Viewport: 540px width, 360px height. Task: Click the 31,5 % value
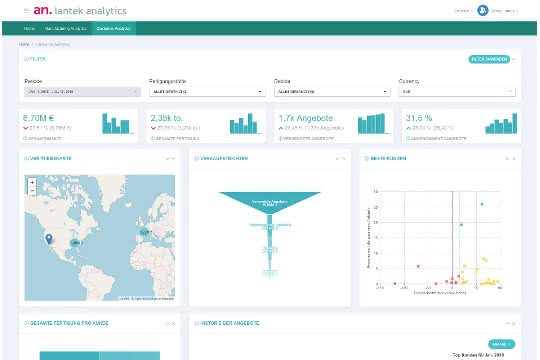point(419,118)
